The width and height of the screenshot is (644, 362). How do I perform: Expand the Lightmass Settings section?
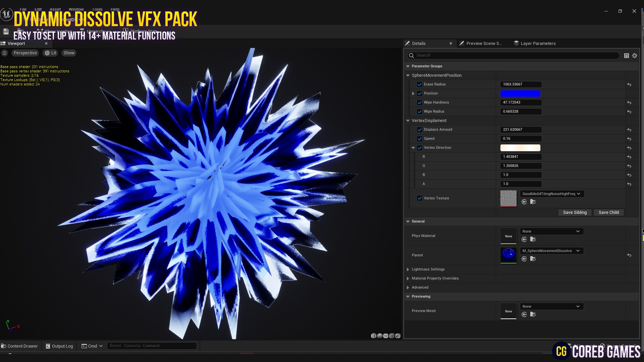(408, 269)
